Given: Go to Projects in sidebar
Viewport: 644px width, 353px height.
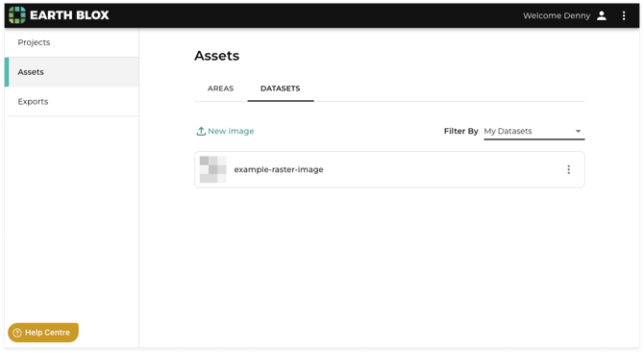Looking at the screenshot, I should (72, 42).
